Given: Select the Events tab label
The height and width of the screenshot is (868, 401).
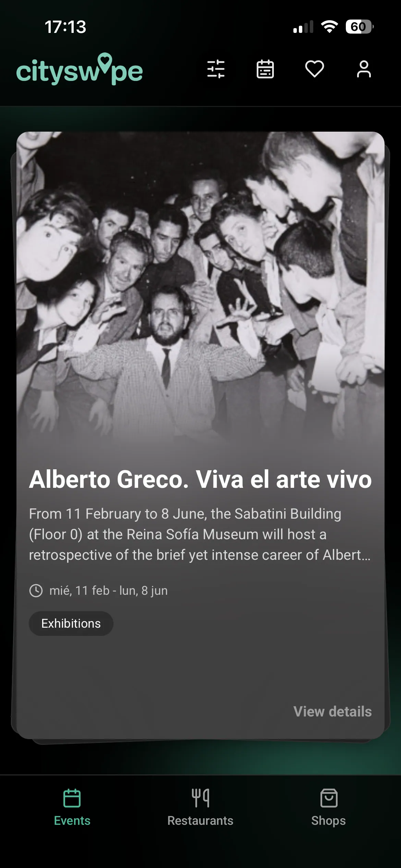Looking at the screenshot, I should pyautogui.click(x=72, y=821).
